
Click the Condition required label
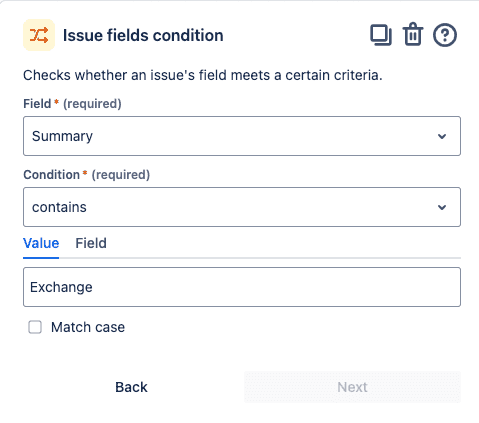[87, 175]
